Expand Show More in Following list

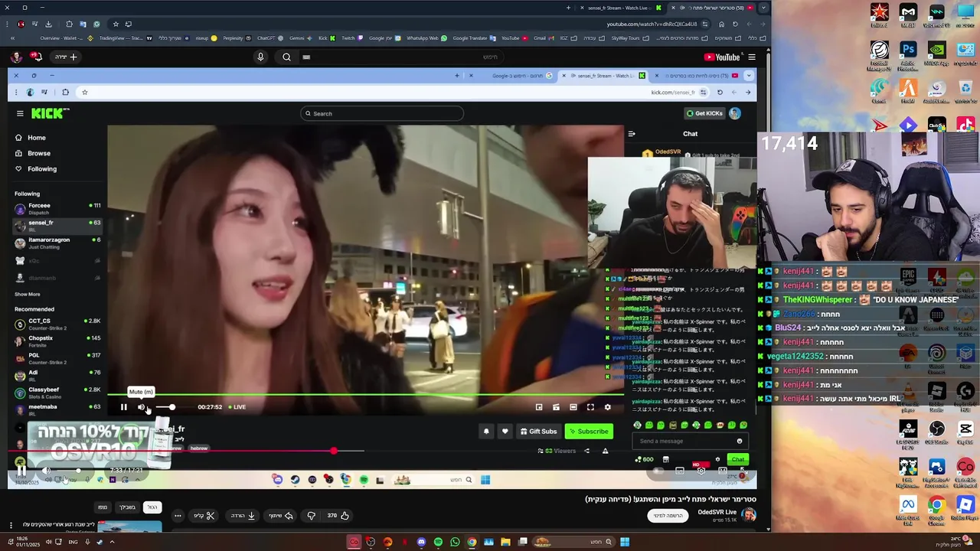[28, 294]
